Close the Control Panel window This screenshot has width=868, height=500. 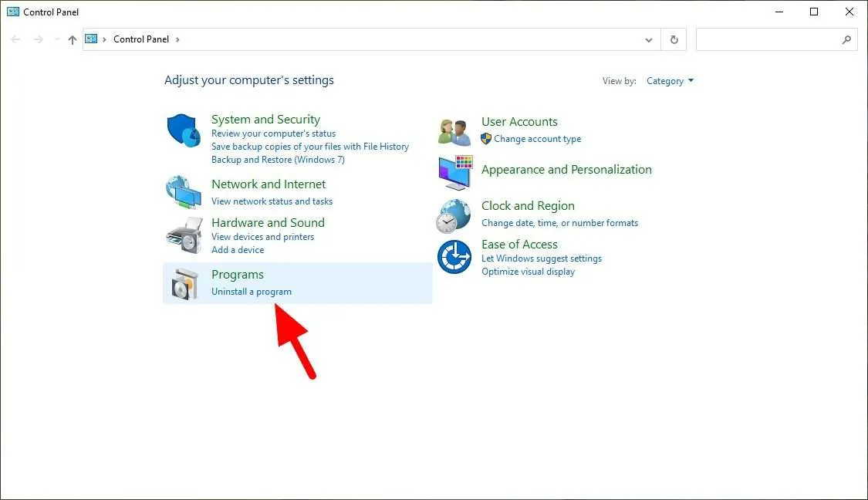[x=849, y=12]
